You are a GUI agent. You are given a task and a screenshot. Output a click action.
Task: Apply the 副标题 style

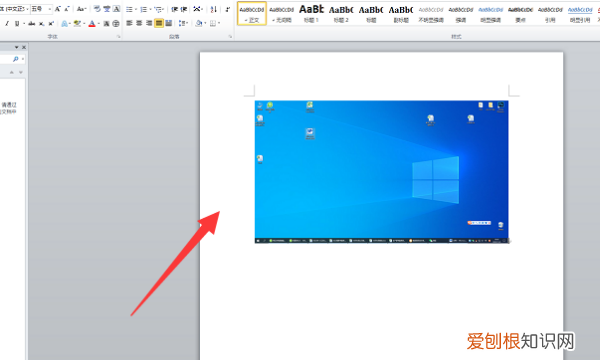point(401,13)
